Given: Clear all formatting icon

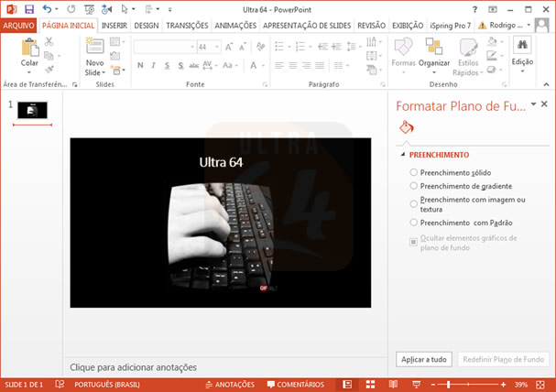Looking at the screenshot, I should [x=261, y=47].
